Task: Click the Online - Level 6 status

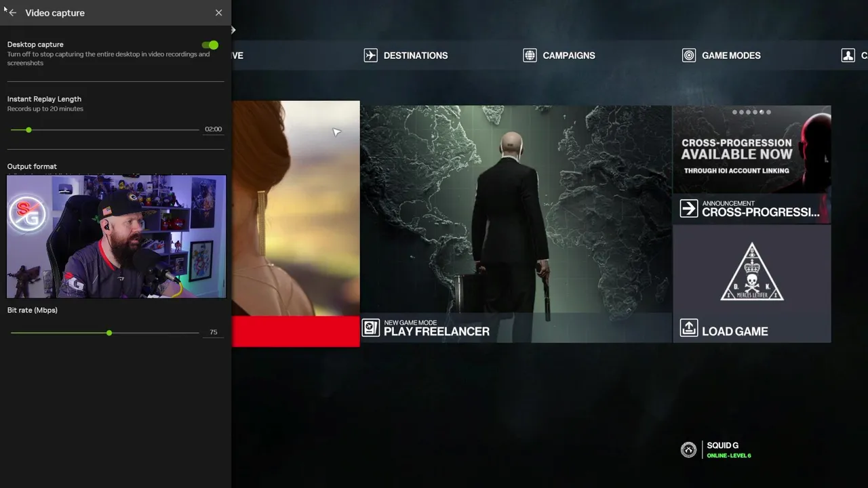Action: point(729,455)
